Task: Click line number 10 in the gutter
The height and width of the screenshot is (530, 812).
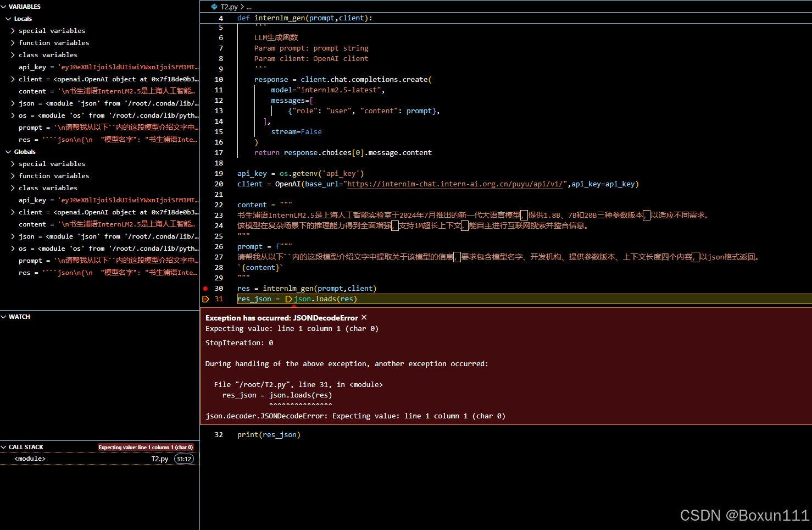Action: pyautogui.click(x=219, y=80)
